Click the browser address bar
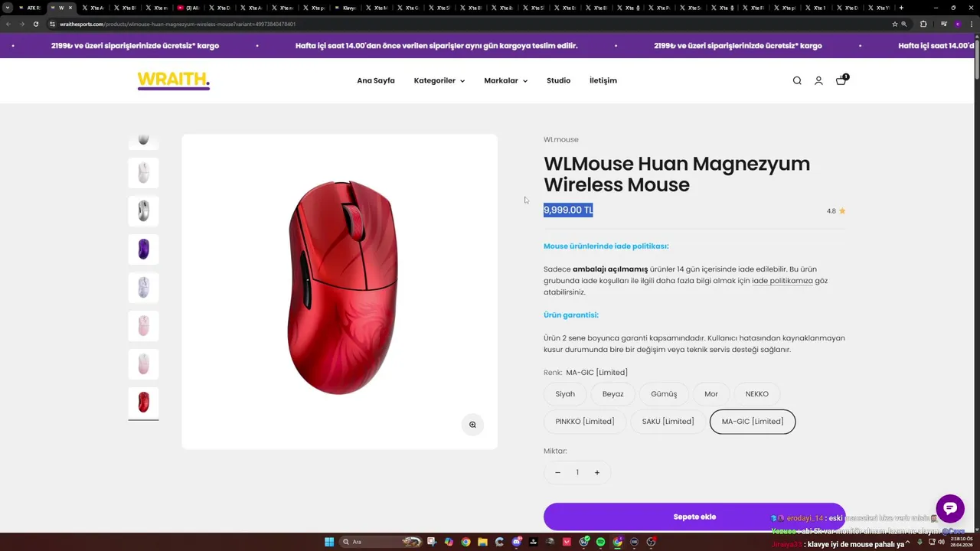This screenshot has height=551, width=980. pos(459,24)
